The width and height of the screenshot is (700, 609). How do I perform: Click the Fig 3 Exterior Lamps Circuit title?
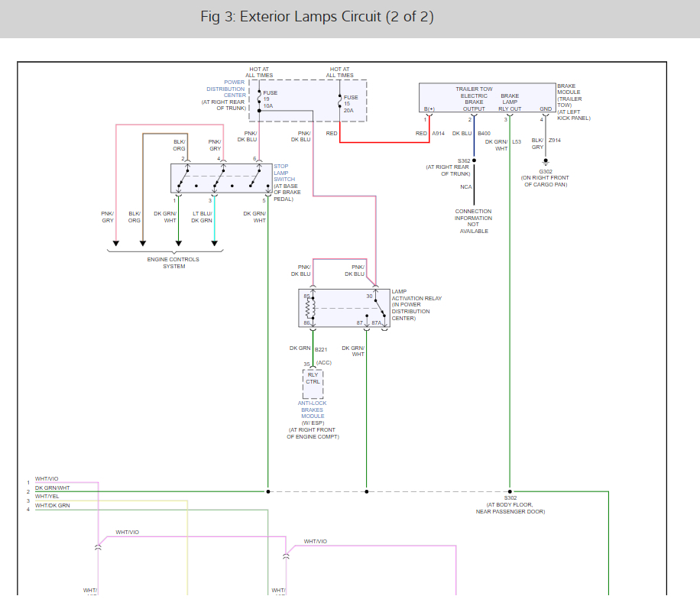[317, 17]
